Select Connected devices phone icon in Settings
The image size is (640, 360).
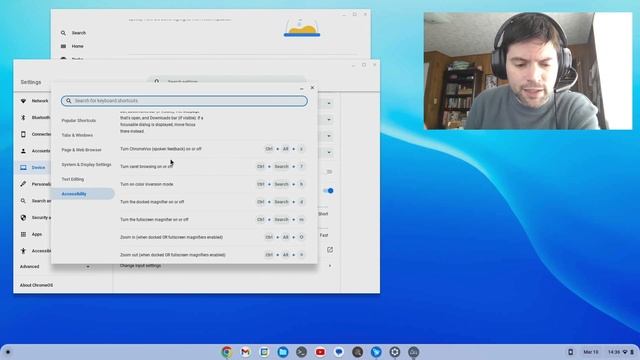(23, 134)
